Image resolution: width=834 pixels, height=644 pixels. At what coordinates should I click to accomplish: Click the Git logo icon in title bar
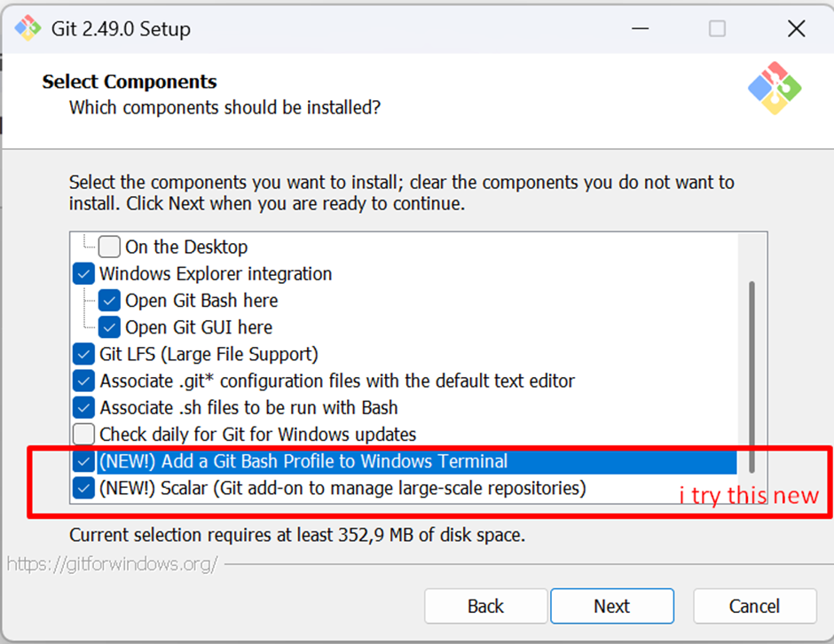tap(28, 28)
